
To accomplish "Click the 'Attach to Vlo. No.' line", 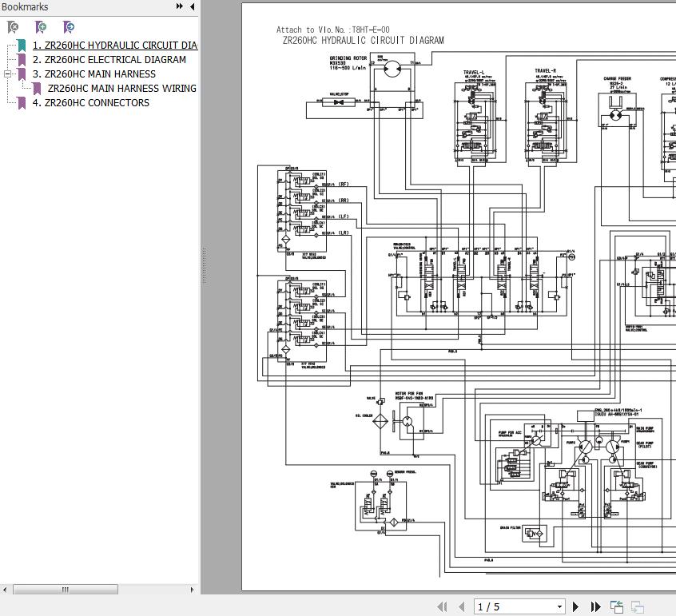I will tap(333, 30).
